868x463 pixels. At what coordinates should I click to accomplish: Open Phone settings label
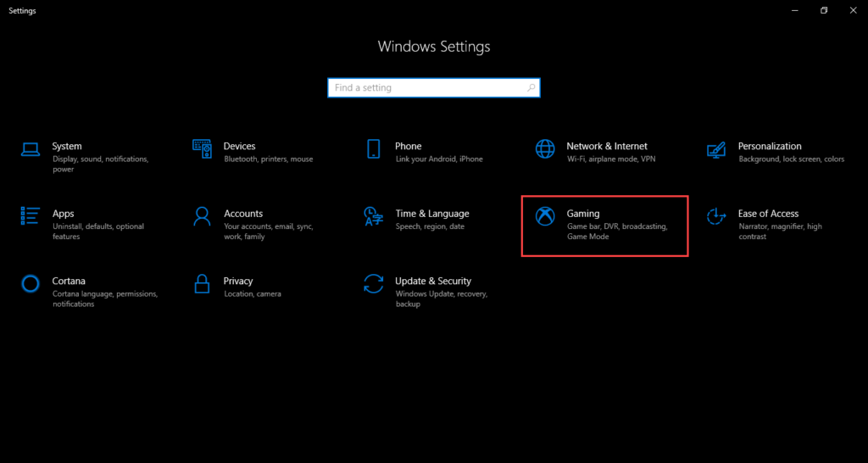408,146
